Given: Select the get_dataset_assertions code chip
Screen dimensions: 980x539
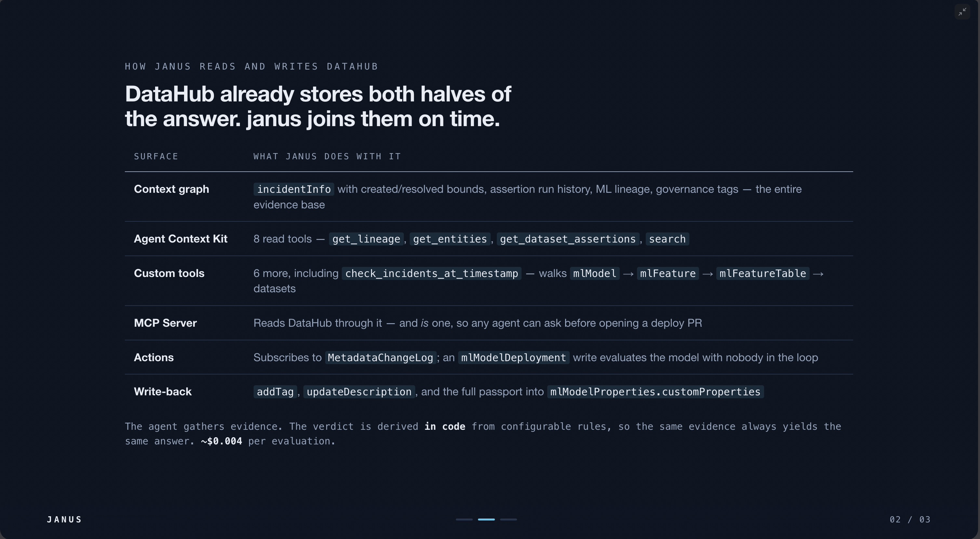Looking at the screenshot, I should [568, 239].
